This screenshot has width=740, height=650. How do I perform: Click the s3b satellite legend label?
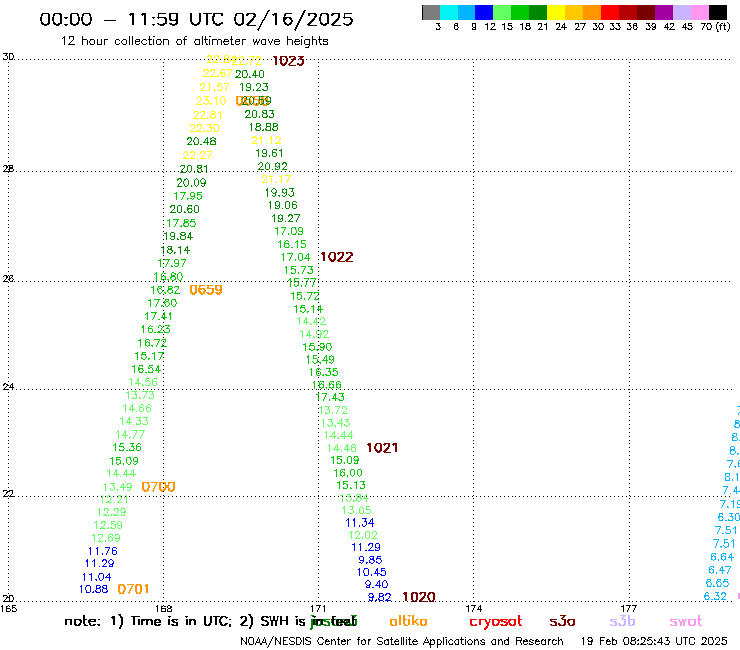coord(622,621)
